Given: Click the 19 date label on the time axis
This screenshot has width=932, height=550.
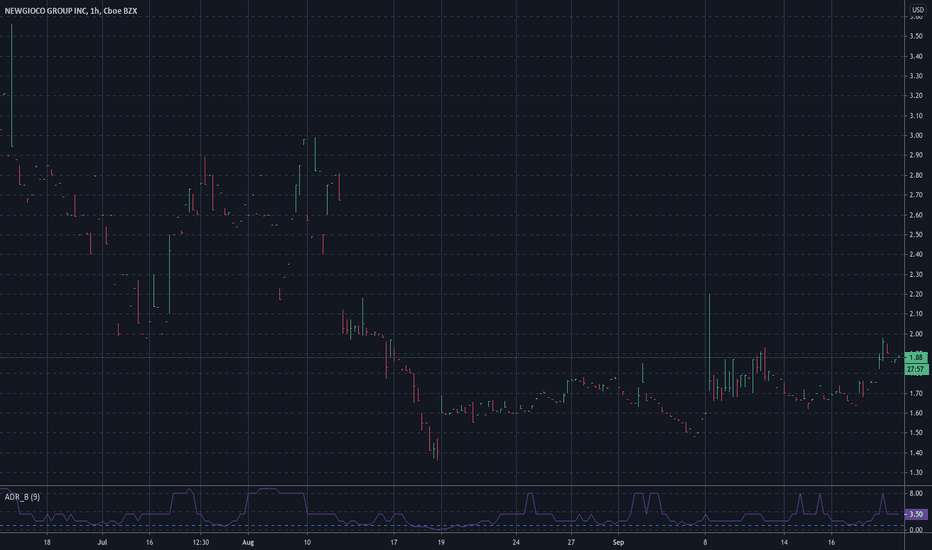Looking at the screenshot, I should click(x=441, y=542).
